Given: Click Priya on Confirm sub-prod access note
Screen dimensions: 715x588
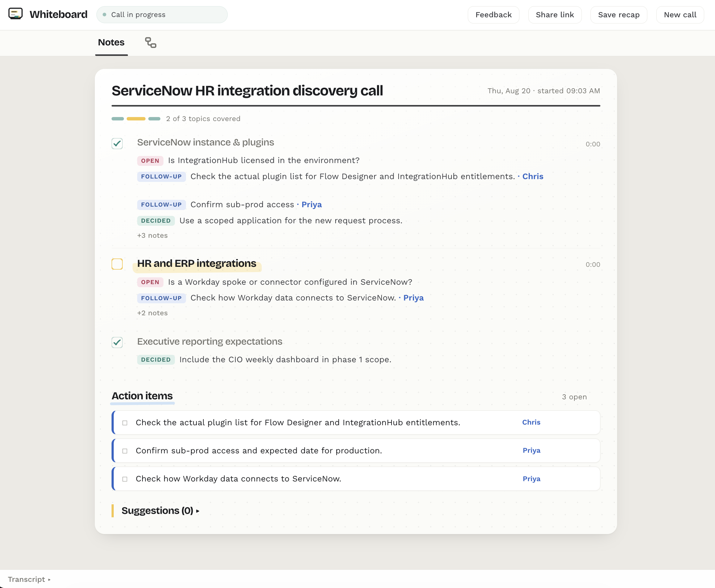Looking at the screenshot, I should [311, 204].
